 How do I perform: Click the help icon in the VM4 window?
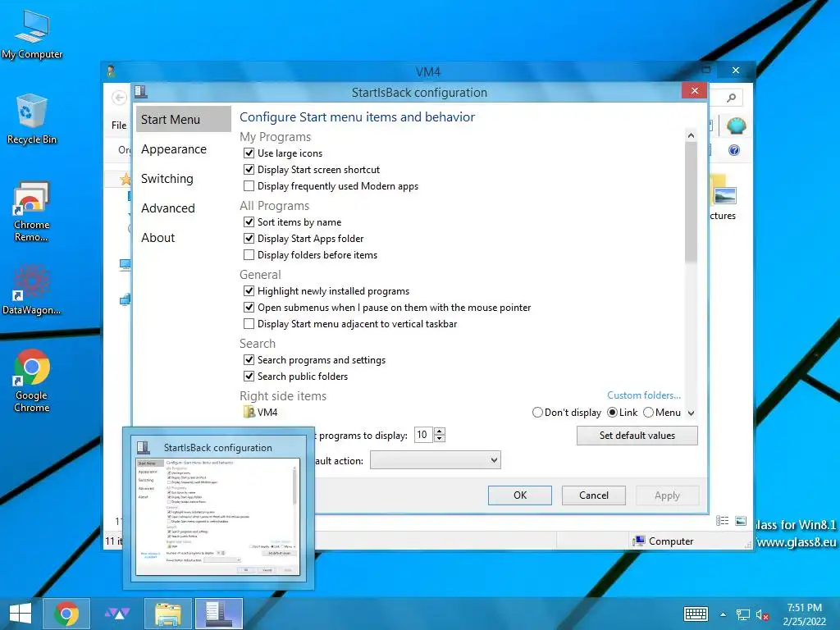pos(734,150)
